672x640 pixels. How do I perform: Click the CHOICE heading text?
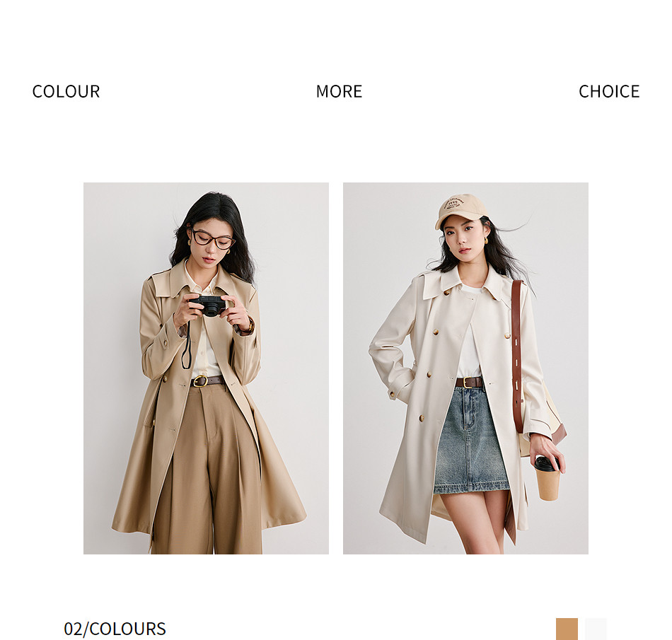tap(609, 91)
